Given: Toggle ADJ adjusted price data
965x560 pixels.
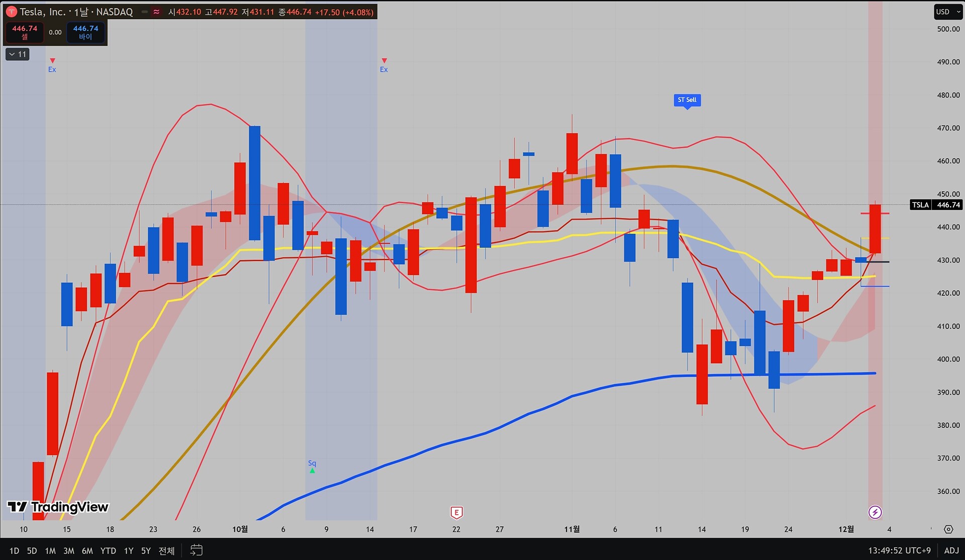Looking at the screenshot, I should [951, 550].
